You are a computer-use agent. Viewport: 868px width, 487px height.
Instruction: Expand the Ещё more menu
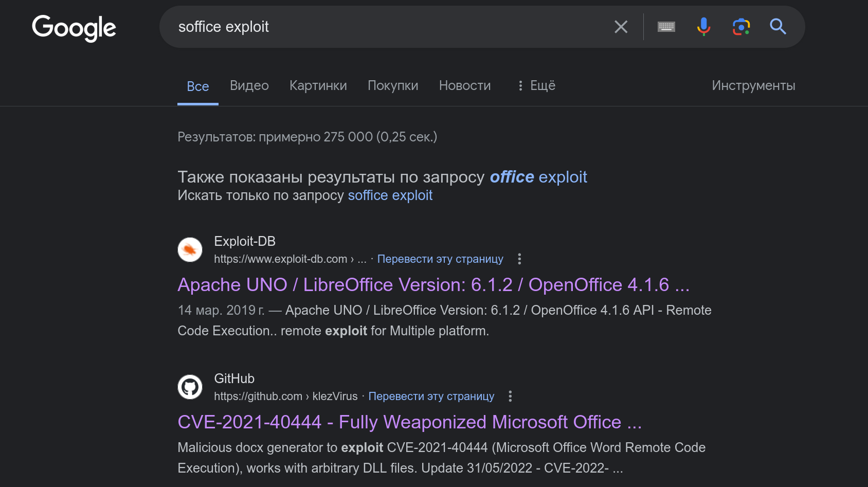tap(536, 85)
